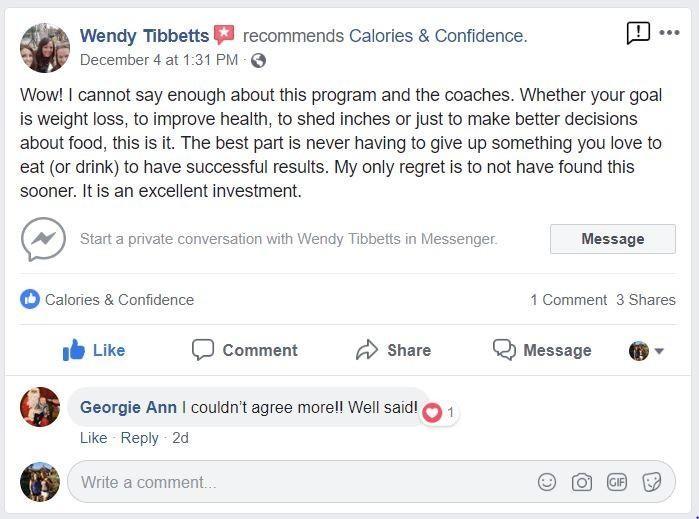The height and width of the screenshot is (519, 699).
Task: Focus the Write a comment field
Action: (x=300, y=482)
